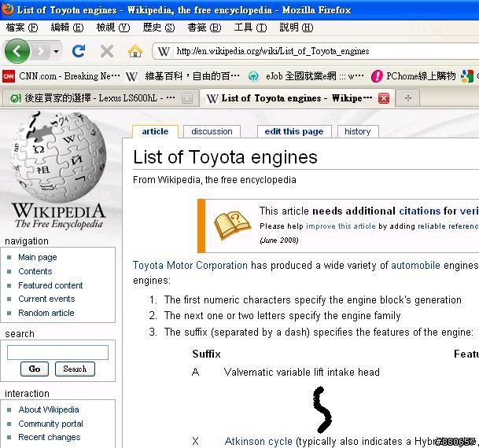Open the Atkinson cycle link

click(259, 441)
